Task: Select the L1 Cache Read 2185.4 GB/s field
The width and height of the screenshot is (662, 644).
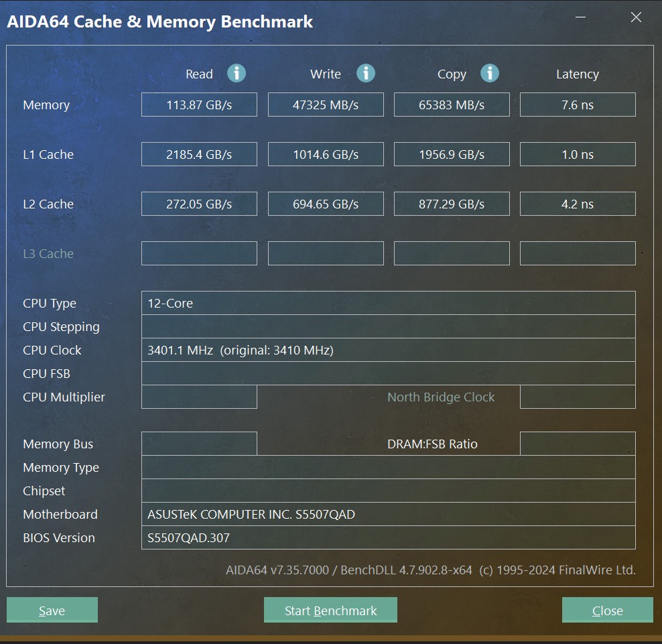Action: pos(199,154)
